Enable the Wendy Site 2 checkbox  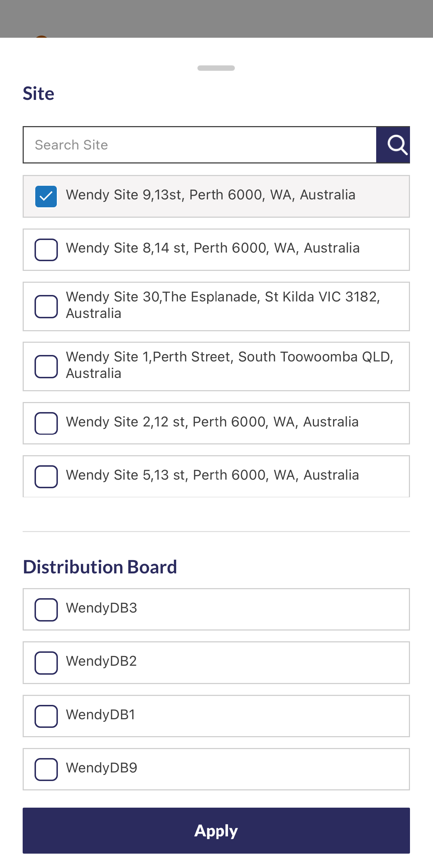point(46,423)
